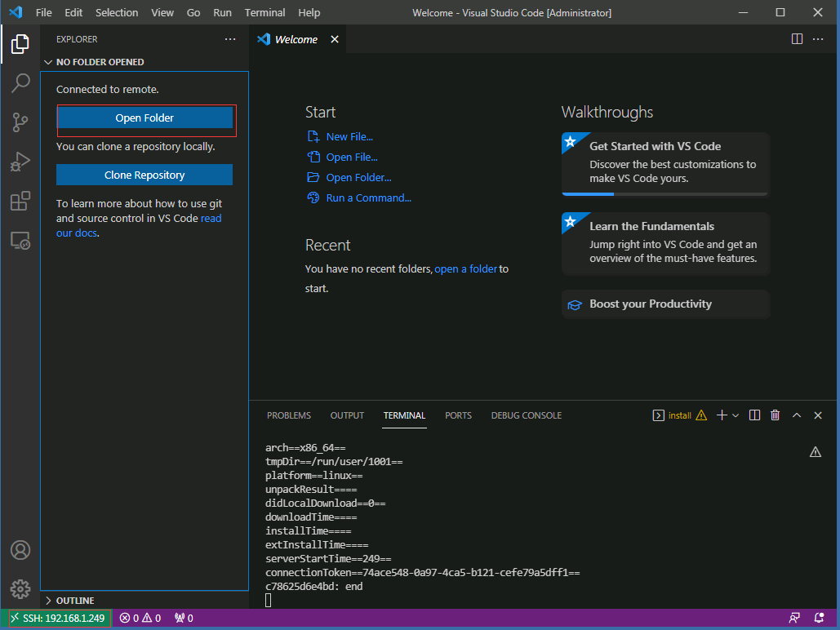The image size is (840, 630).
Task: Click the serverStartTime==249== line
Action: (x=328, y=559)
